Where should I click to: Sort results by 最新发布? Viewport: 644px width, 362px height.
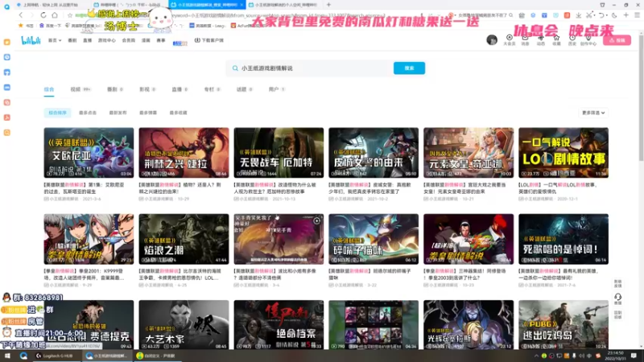tap(118, 113)
